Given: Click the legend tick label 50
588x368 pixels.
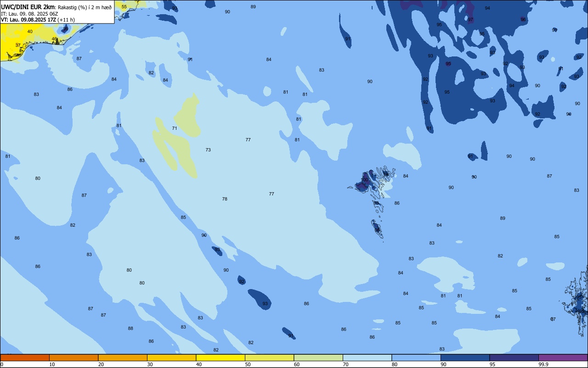Looking at the screenshot, I should [248, 364].
